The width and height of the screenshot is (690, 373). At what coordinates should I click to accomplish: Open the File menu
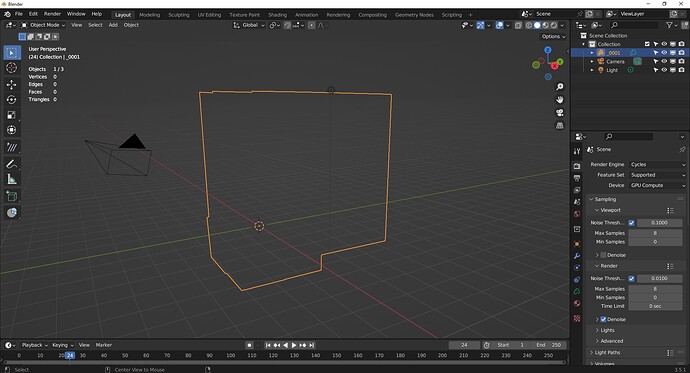(x=19, y=14)
